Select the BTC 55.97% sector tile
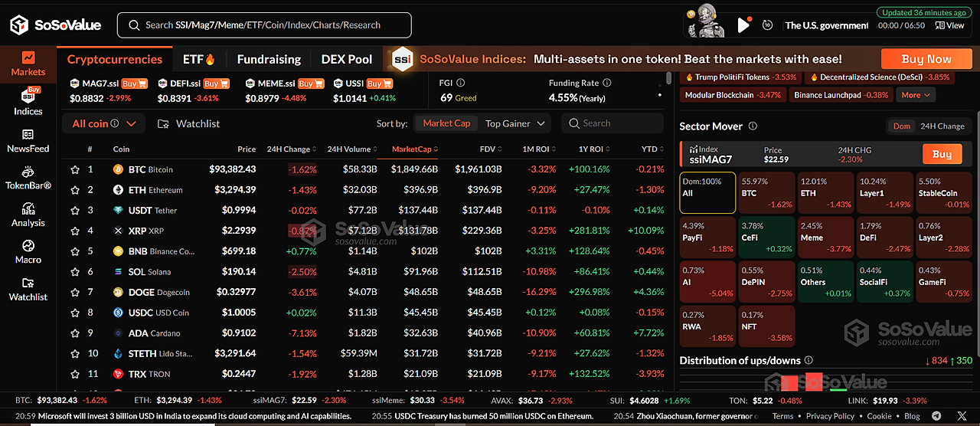This screenshot has height=426, width=980. pyautogui.click(x=766, y=193)
